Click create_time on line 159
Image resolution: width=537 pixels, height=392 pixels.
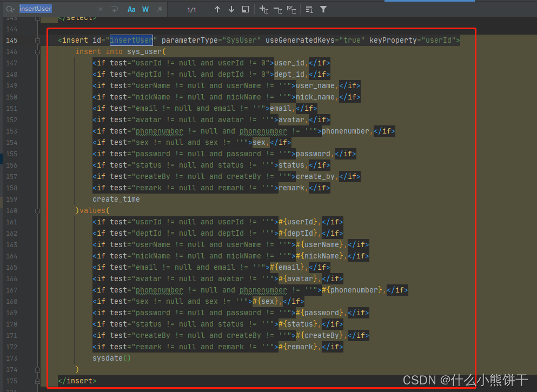point(116,200)
